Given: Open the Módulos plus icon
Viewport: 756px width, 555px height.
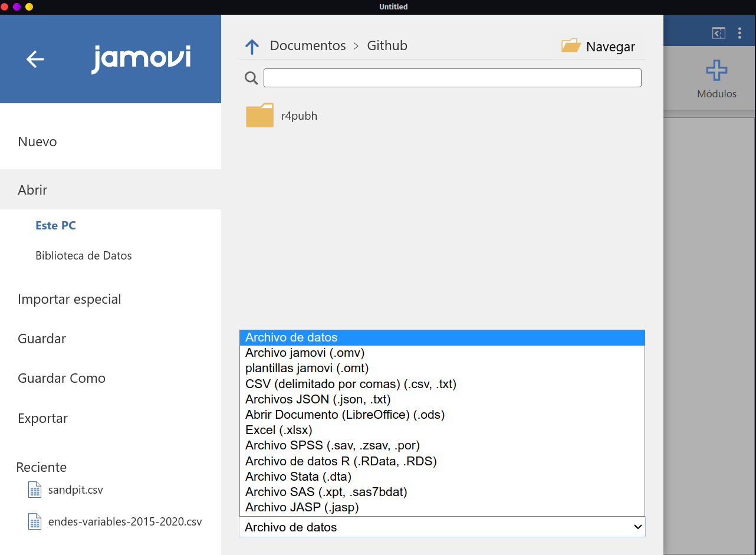Looking at the screenshot, I should point(716,70).
